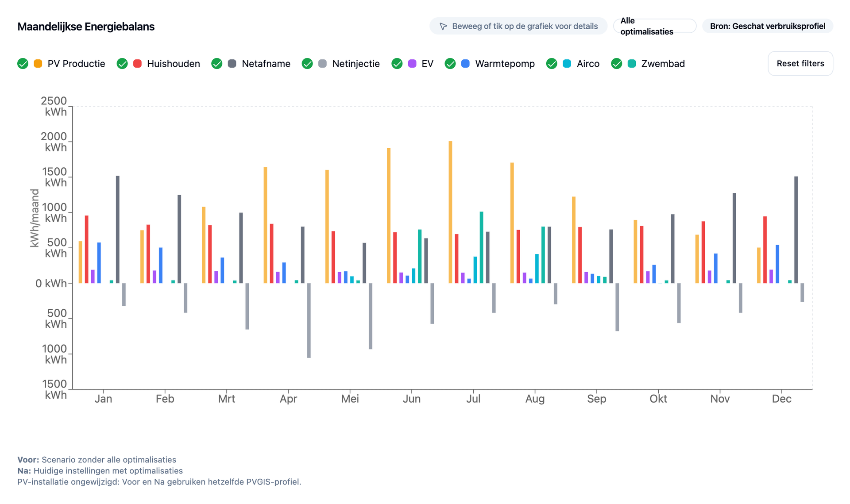The width and height of the screenshot is (850, 504).
Task: Toggle the Netinjectie series checkmark
Action: pos(307,64)
